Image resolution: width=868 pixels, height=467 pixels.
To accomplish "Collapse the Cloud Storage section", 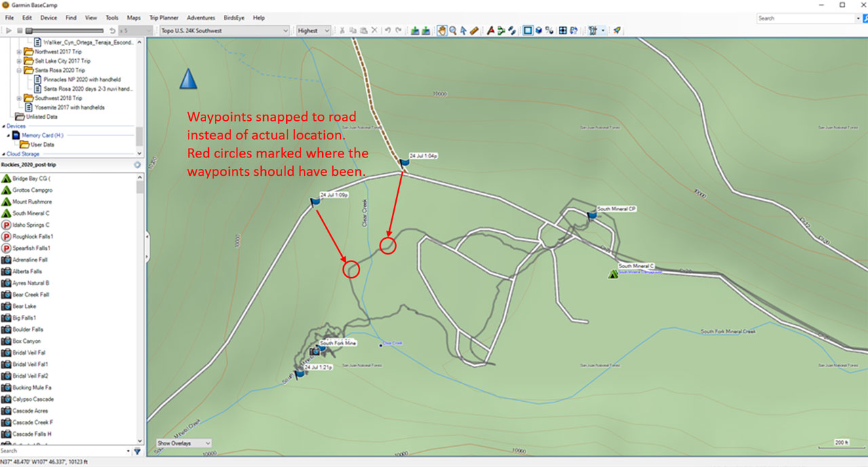I will click(3, 154).
